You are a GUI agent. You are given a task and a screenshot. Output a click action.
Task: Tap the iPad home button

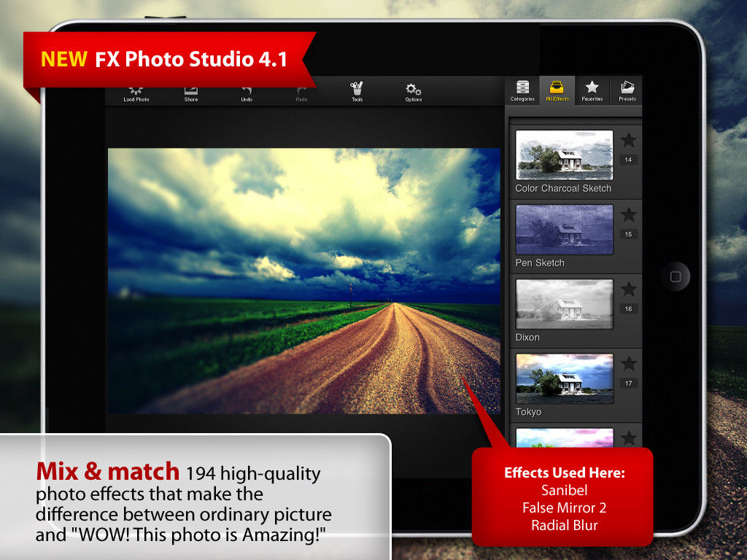coord(675,276)
